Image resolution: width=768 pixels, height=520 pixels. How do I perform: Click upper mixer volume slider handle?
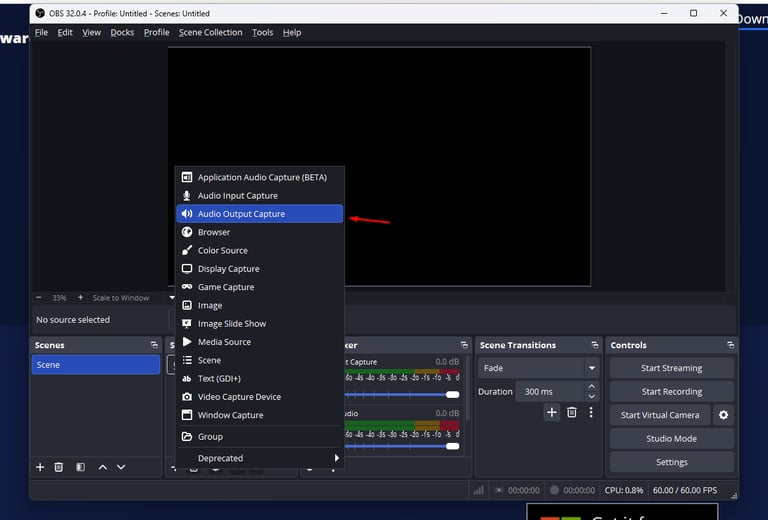tap(453, 395)
